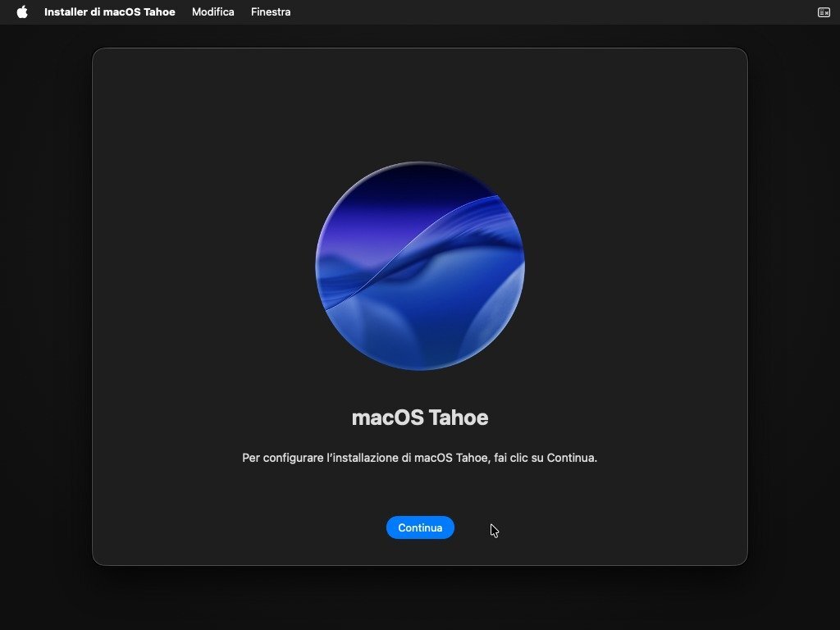Viewport: 840px width, 630px height.
Task: Click the macOS Tahoe wallpaper sphere icon
Action: [420, 266]
